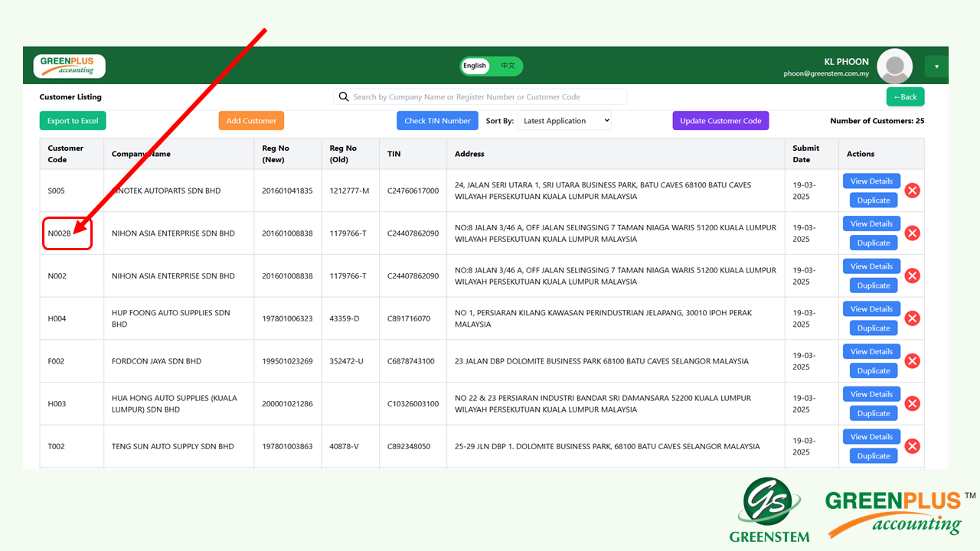This screenshot has width=980, height=551.
Task: Remove customer H003 using red X icon
Action: tap(912, 404)
